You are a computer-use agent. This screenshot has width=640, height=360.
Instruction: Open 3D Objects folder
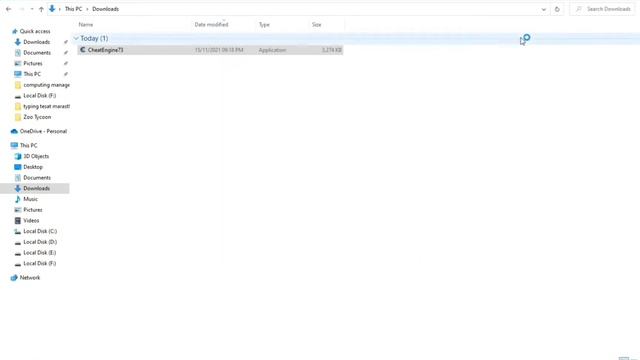pos(36,156)
